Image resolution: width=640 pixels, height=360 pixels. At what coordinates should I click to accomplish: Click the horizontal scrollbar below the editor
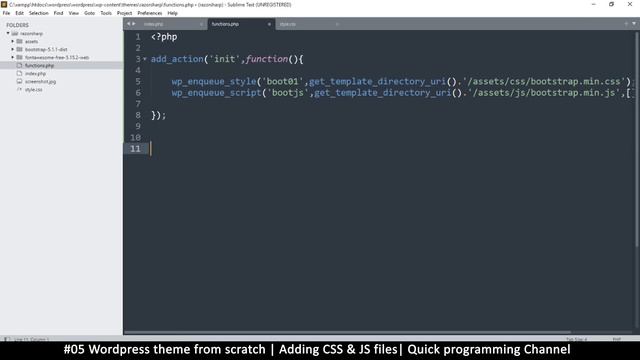point(347,332)
